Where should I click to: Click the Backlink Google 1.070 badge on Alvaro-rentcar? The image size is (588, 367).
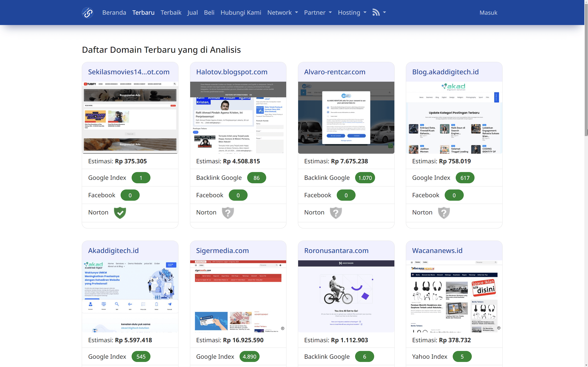(365, 178)
